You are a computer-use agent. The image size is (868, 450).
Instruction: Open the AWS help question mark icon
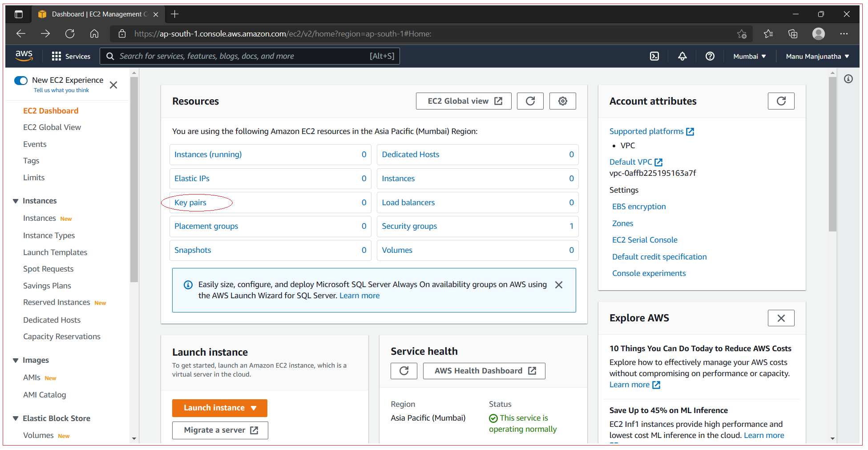(x=710, y=56)
